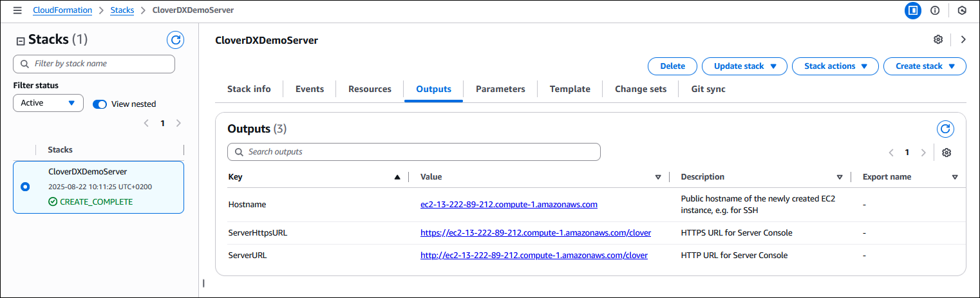Select the Outputs tab
This screenshot has height=298, width=980.
433,89
